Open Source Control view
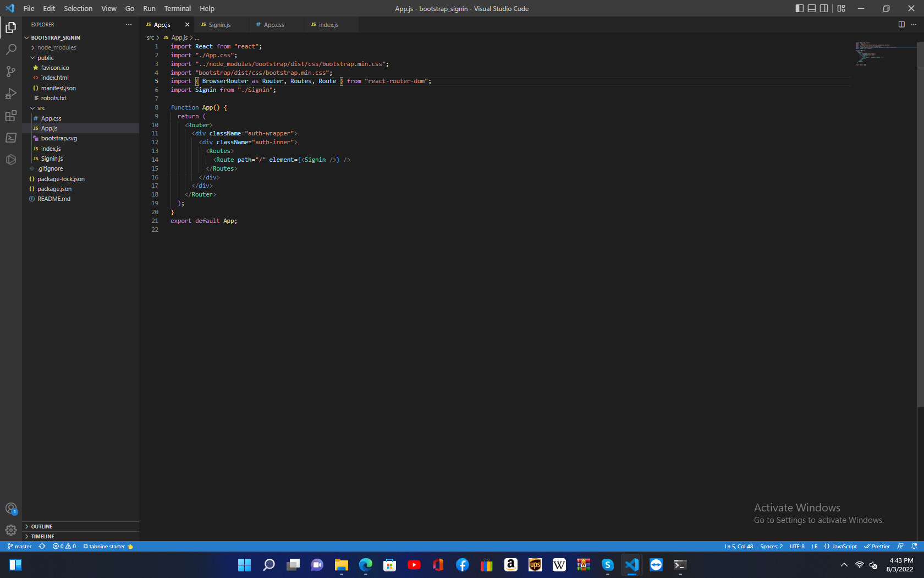The height and width of the screenshot is (578, 924). point(10,72)
